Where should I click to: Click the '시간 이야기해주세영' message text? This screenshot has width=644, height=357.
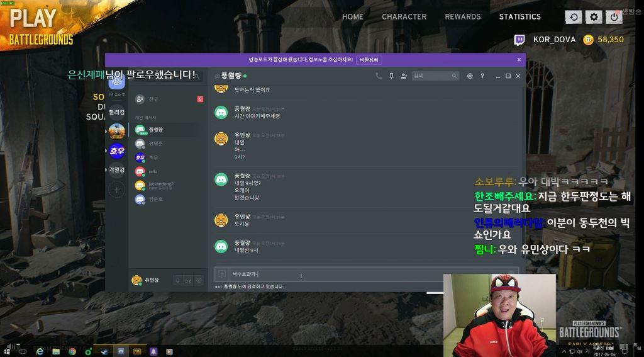click(257, 116)
